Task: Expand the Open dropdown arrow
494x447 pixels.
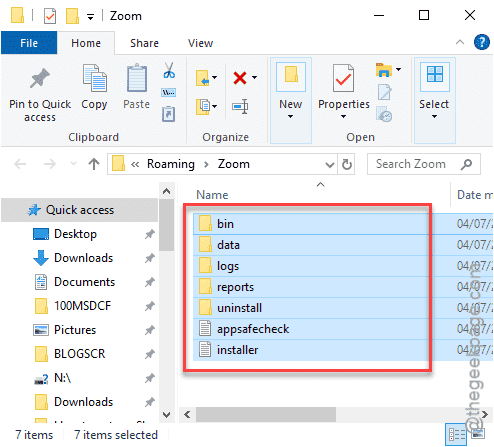Action: click(x=398, y=70)
